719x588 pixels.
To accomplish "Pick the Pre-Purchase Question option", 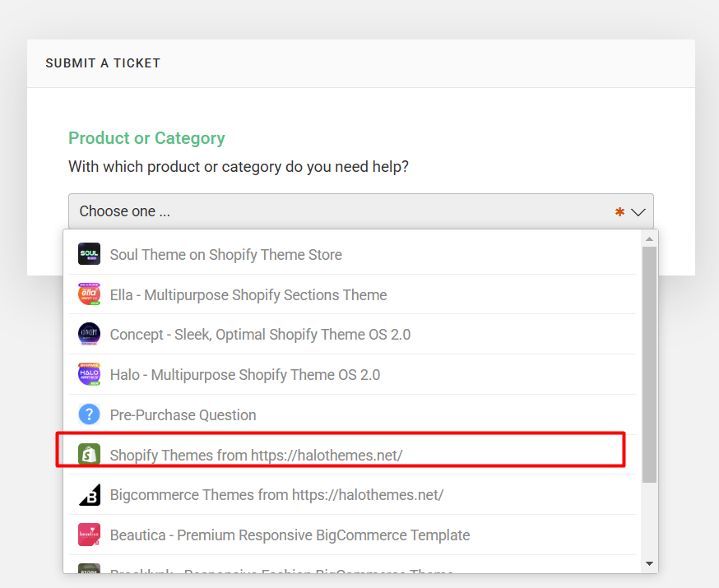I will click(x=352, y=414).
